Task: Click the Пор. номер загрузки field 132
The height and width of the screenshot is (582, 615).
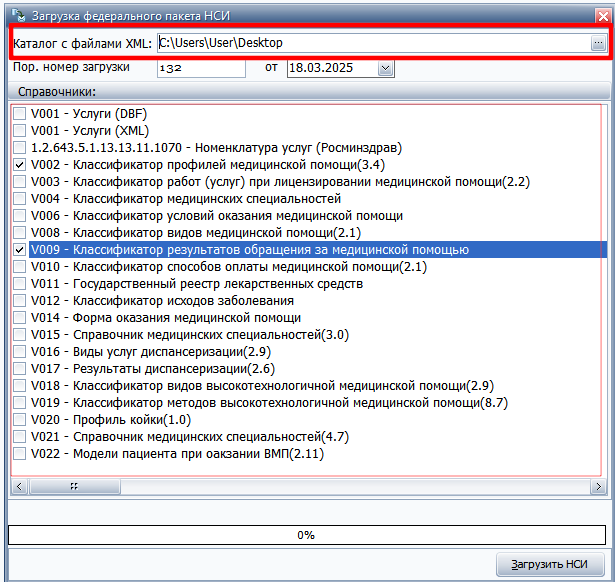Action: (x=201, y=68)
